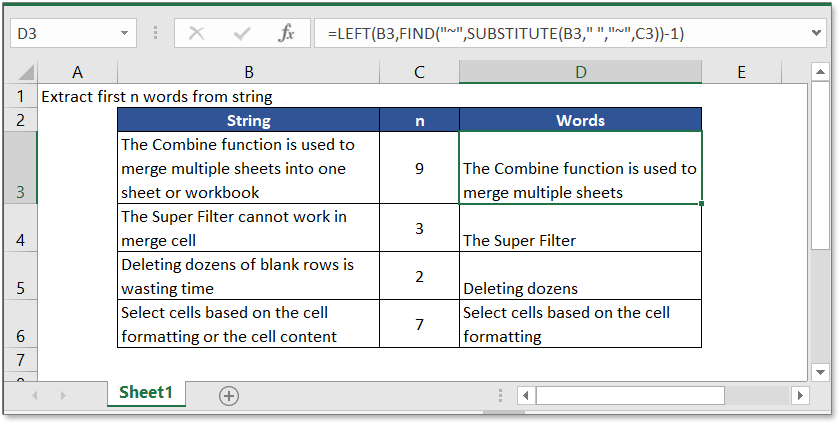Select cell containing 'The Super Filter' result
This screenshot has width=840, height=424.
tap(580, 229)
